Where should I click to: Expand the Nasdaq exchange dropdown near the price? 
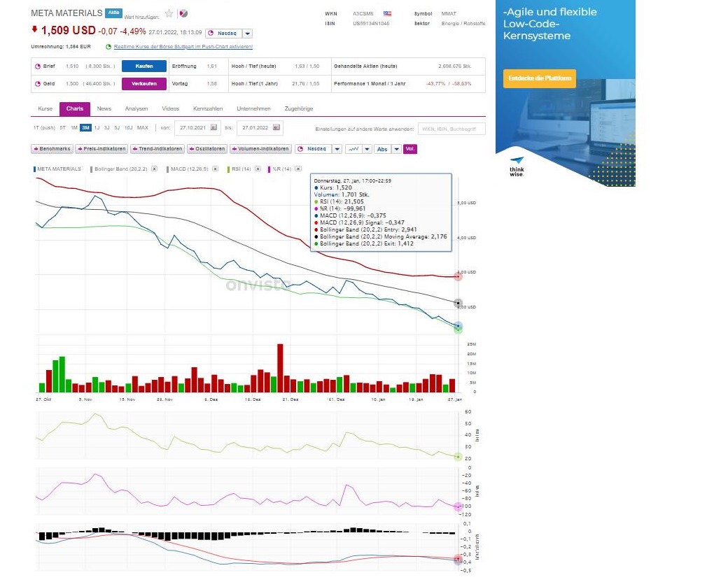(x=248, y=33)
